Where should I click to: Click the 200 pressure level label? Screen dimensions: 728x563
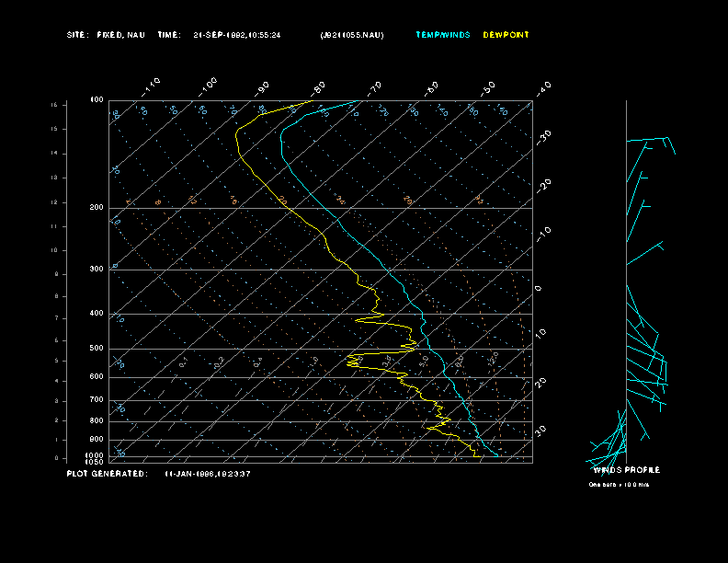pos(97,207)
